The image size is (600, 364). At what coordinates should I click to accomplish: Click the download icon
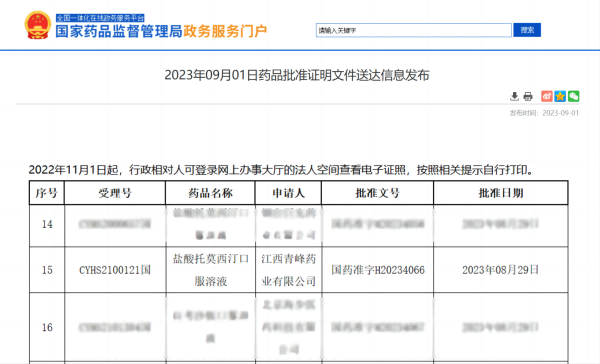pyautogui.click(x=514, y=96)
